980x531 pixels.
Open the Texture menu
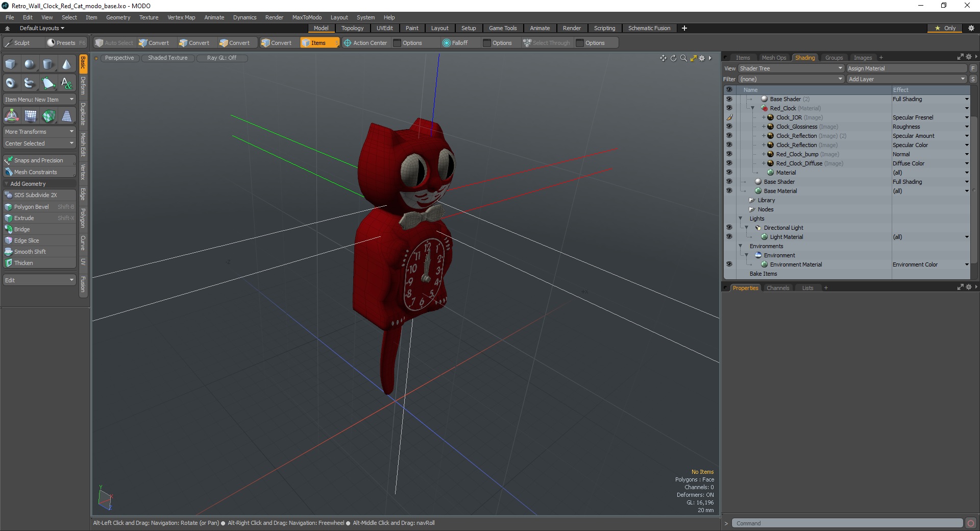149,17
